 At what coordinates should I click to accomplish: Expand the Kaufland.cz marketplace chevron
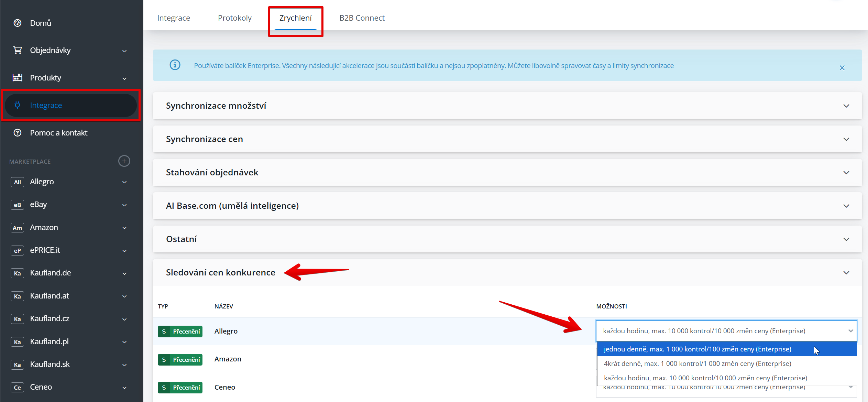pos(124,319)
